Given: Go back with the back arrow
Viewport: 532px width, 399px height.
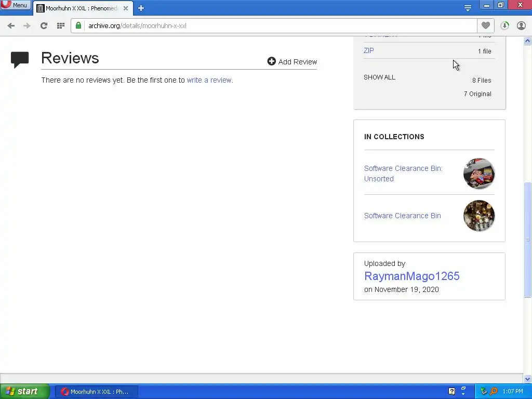Looking at the screenshot, I should tap(11, 26).
